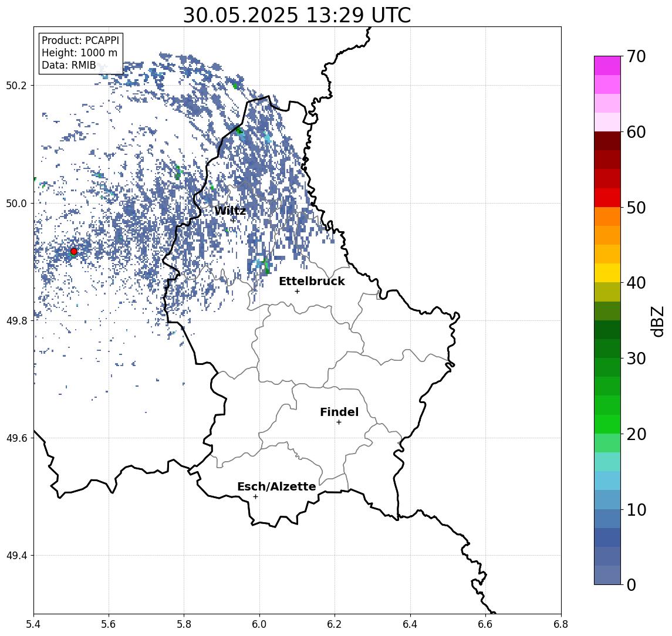Click the Findel station cross marker
The width and height of the screenshot is (672, 636).
click(x=339, y=422)
